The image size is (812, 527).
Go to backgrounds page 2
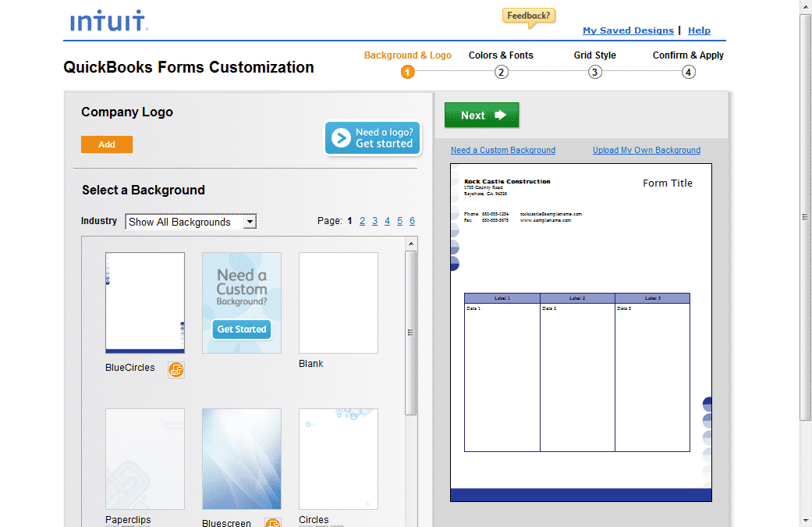[362, 221]
